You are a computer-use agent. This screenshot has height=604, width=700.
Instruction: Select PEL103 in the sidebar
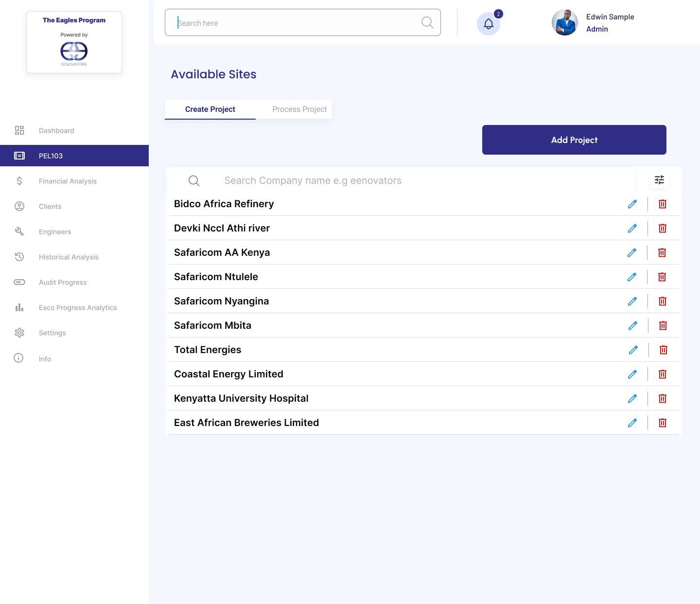(74, 156)
